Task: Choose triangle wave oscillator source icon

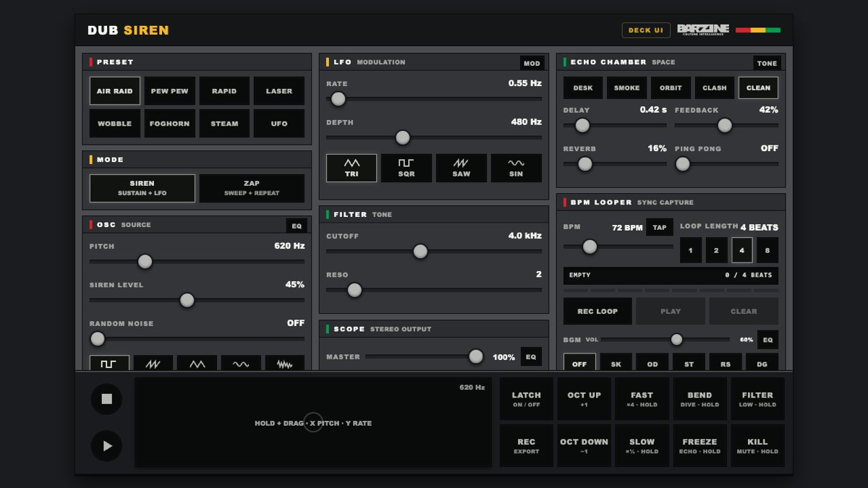Action: [x=197, y=363]
